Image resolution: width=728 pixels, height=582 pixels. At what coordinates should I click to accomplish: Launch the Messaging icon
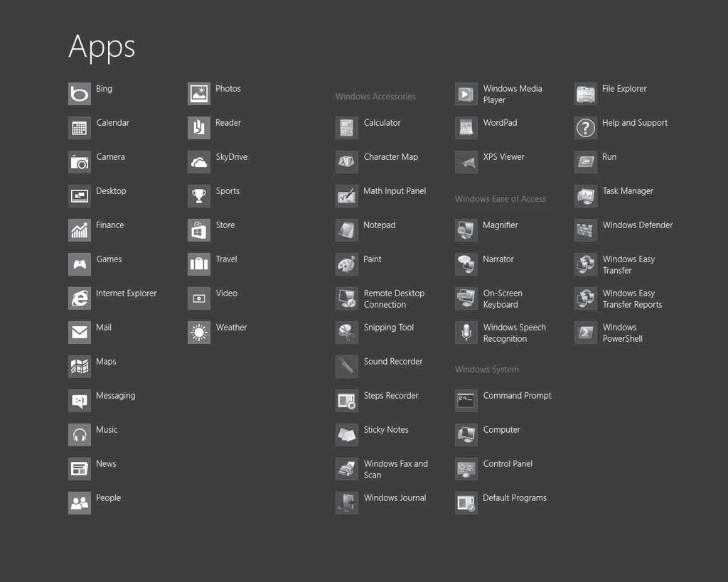[80, 401]
